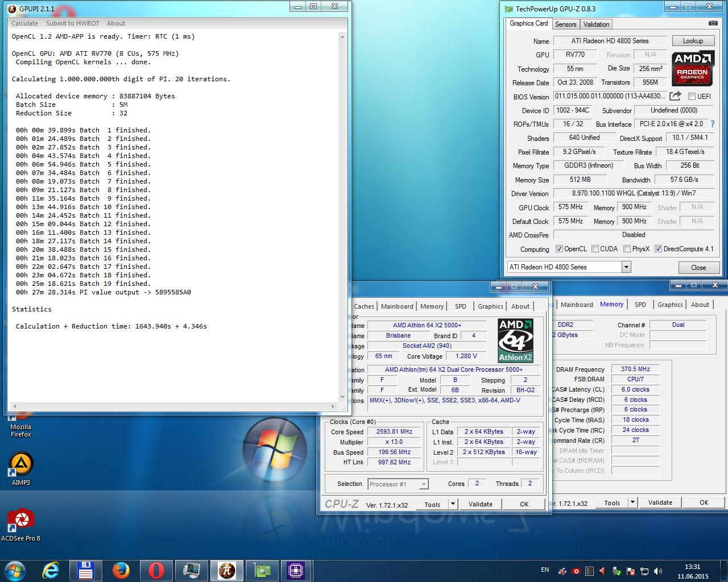Click the GPUPI title bar icon

tap(12, 9)
